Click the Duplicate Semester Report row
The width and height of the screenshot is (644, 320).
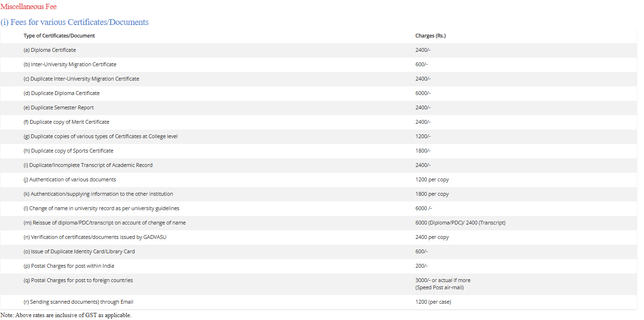point(58,108)
